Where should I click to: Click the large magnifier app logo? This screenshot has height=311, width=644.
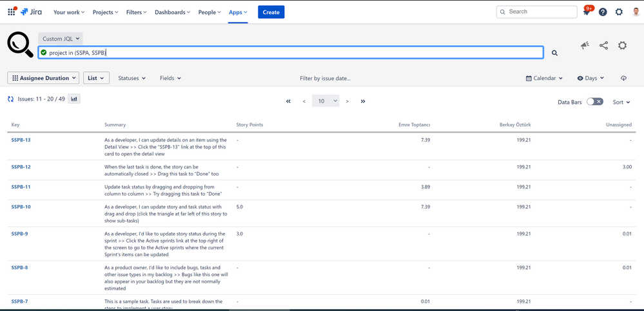[x=20, y=45]
